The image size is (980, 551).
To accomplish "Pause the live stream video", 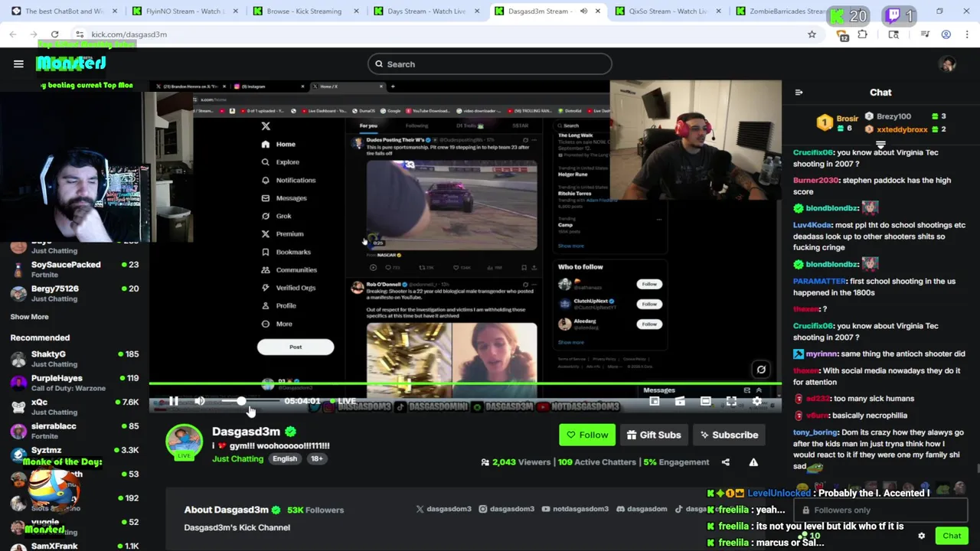I will point(174,401).
